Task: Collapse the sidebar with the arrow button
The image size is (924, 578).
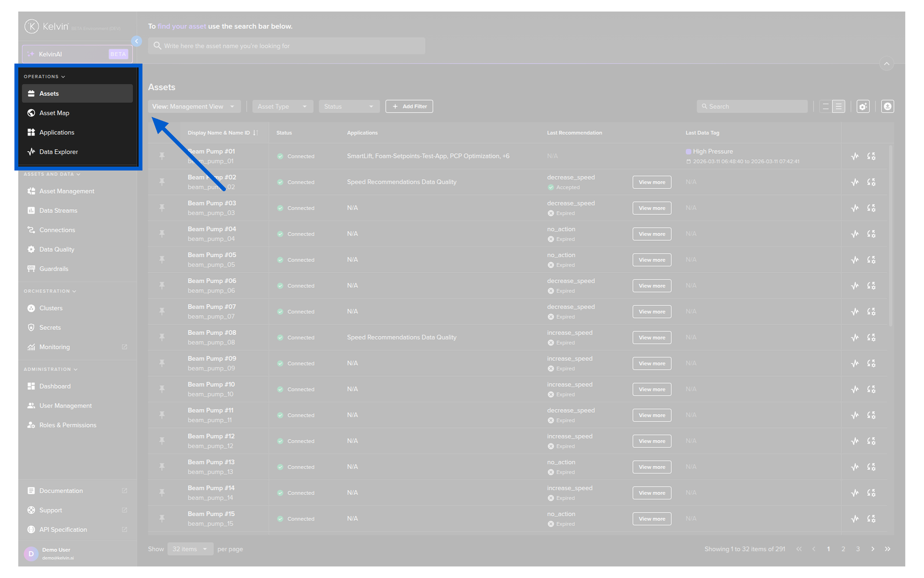Action: coord(137,41)
